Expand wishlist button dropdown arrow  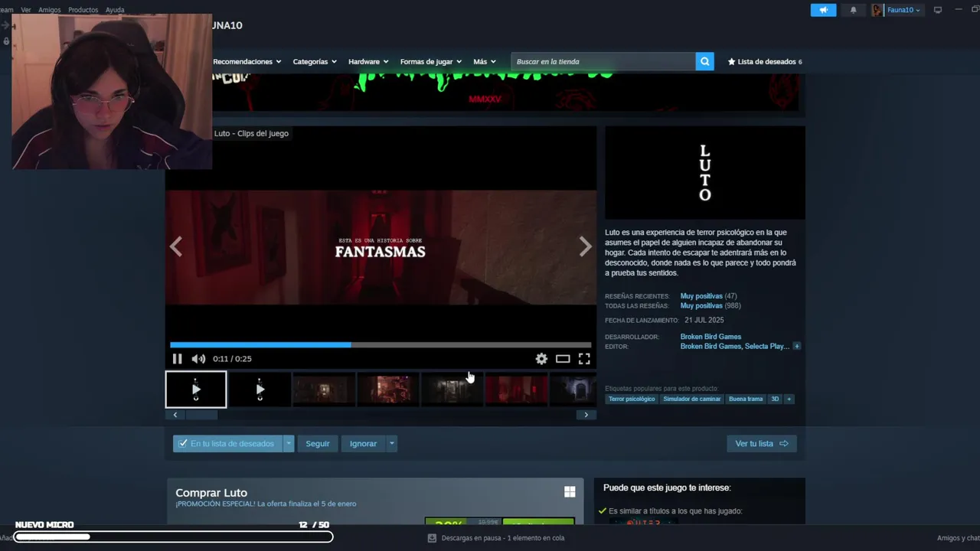(x=289, y=444)
